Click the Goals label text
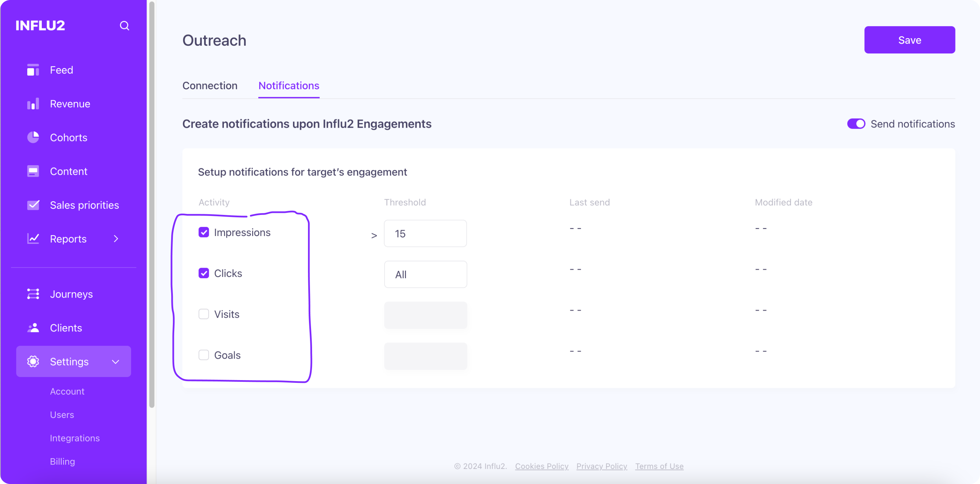 click(227, 355)
